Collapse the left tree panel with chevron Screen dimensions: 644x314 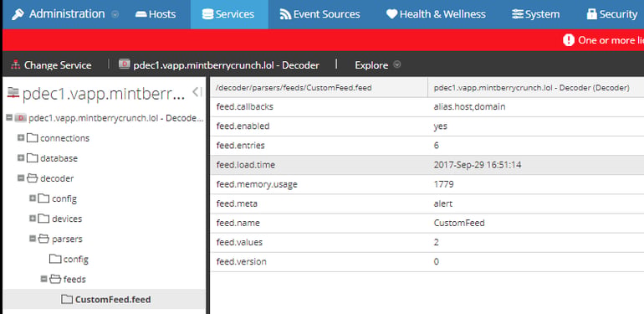tap(197, 92)
